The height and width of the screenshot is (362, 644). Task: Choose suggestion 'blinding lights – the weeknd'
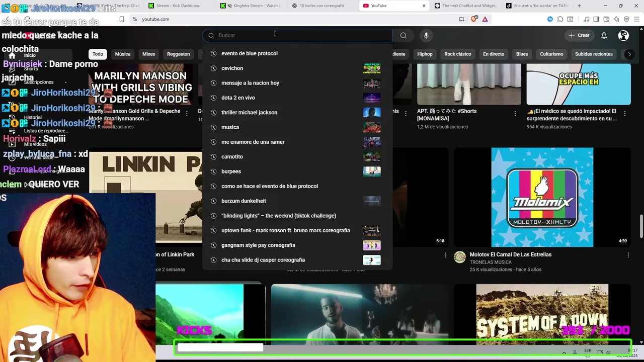click(297, 216)
